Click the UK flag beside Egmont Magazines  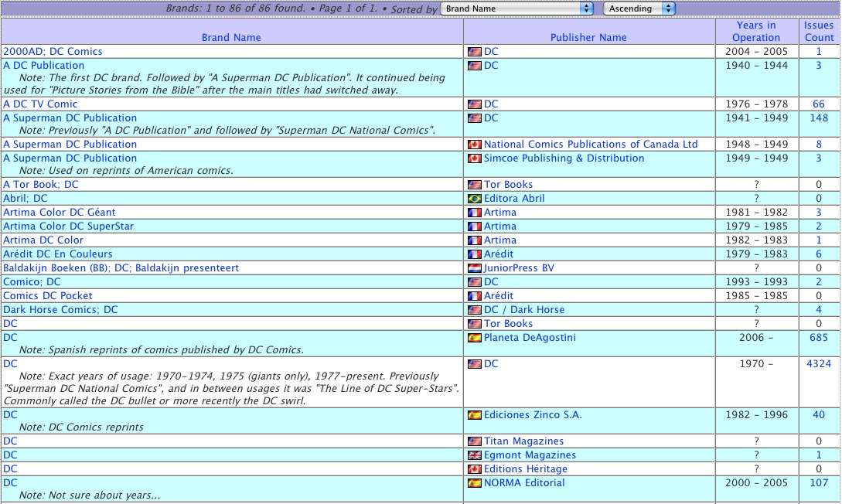pyautogui.click(x=474, y=455)
